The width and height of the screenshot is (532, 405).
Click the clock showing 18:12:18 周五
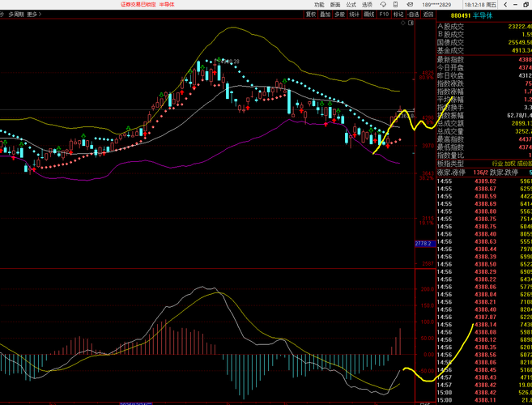(x=480, y=5)
